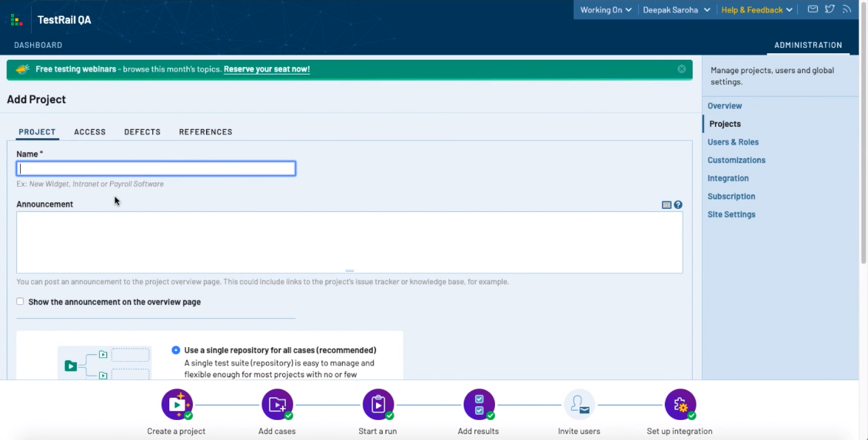Switch to the Access tab

[89, 132]
